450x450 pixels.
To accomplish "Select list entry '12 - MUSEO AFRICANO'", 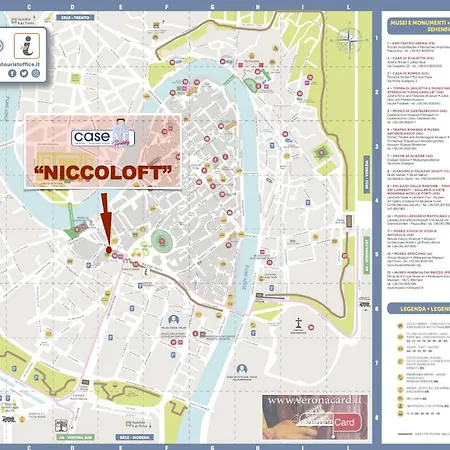I will 411,254.
